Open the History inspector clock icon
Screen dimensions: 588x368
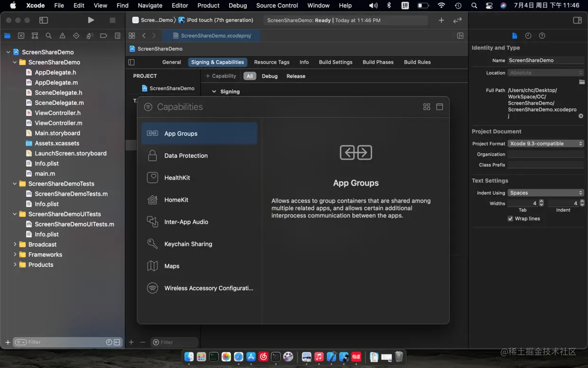point(528,36)
